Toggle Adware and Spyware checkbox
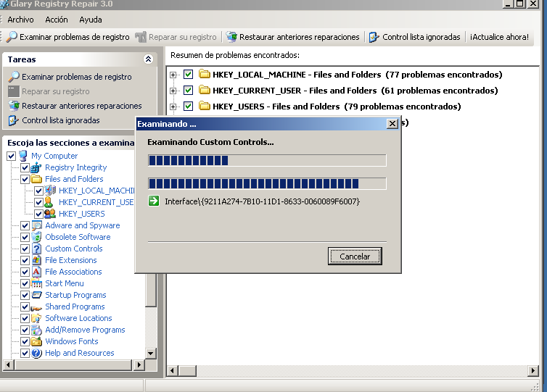 [25, 225]
